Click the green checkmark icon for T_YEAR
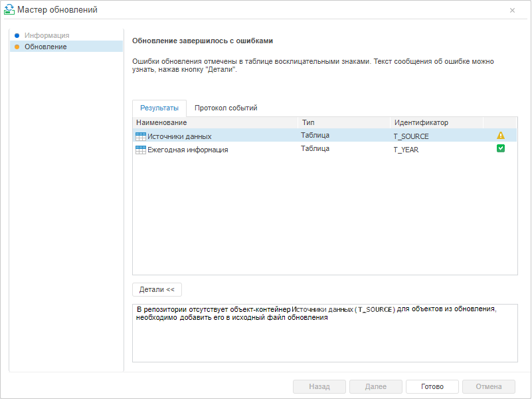 click(x=501, y=149)
